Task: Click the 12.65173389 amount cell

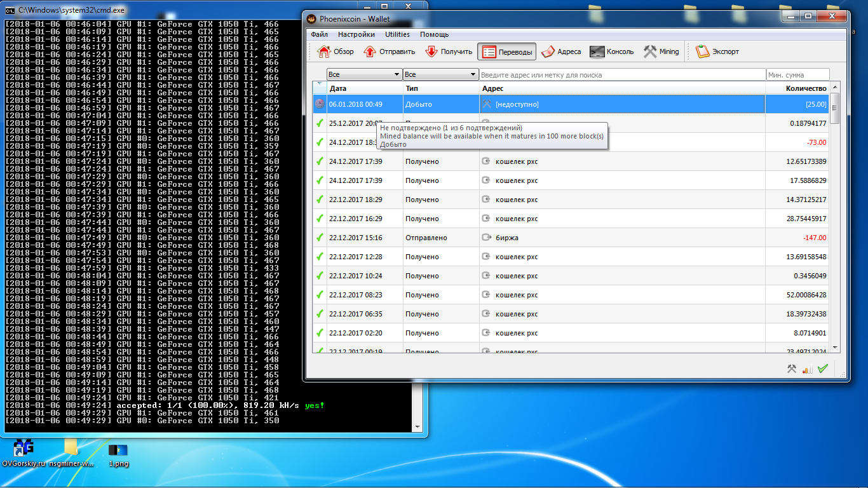Action: 797,161
